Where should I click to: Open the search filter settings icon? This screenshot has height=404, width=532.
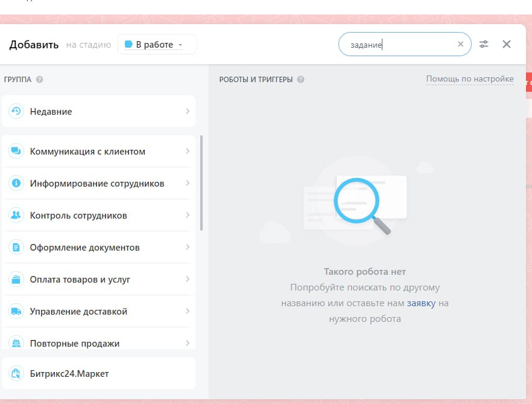click(x=484, y=44)
